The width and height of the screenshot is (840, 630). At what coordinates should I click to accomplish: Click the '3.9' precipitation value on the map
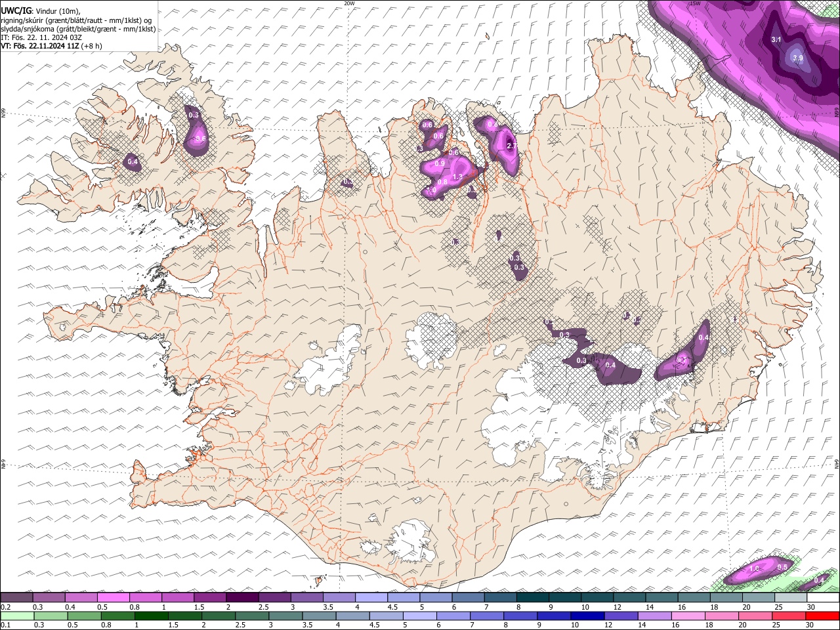[798, 58]
